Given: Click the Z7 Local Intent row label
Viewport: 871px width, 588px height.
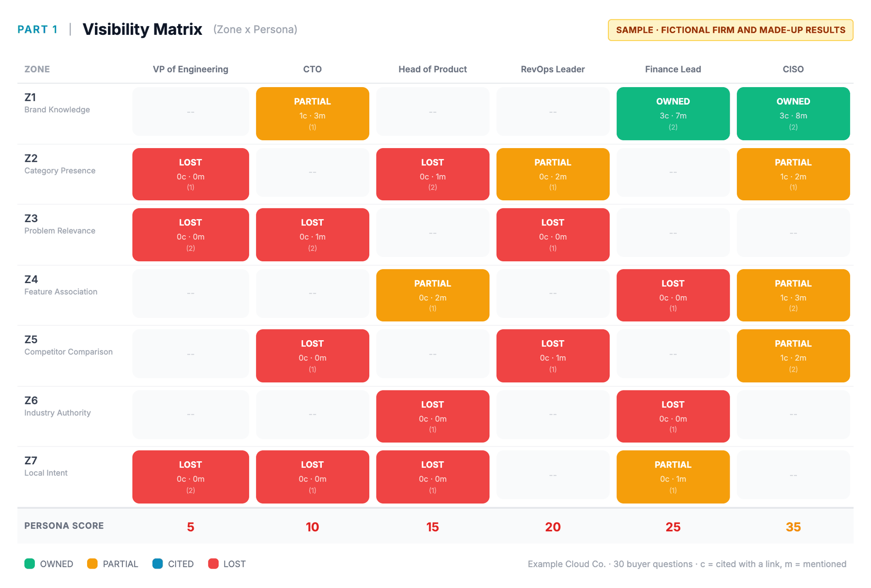Looking at the screenshot, I should 46,466.
